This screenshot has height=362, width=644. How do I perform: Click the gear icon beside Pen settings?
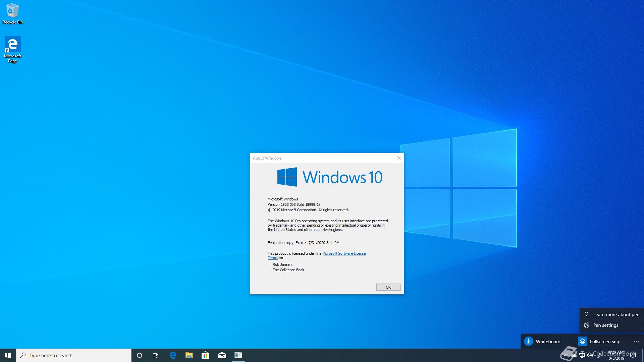pyautogui.click(x=587, y=325)
